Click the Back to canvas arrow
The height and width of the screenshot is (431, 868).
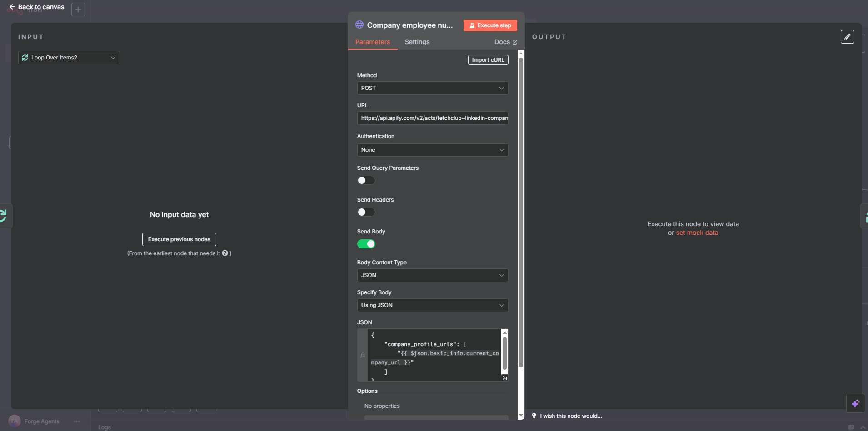click(12, 7)
